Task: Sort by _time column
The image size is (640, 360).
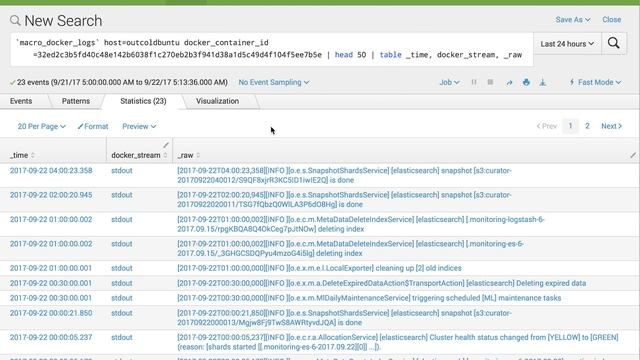Action: pyautogui.click(x=22, y=155)
